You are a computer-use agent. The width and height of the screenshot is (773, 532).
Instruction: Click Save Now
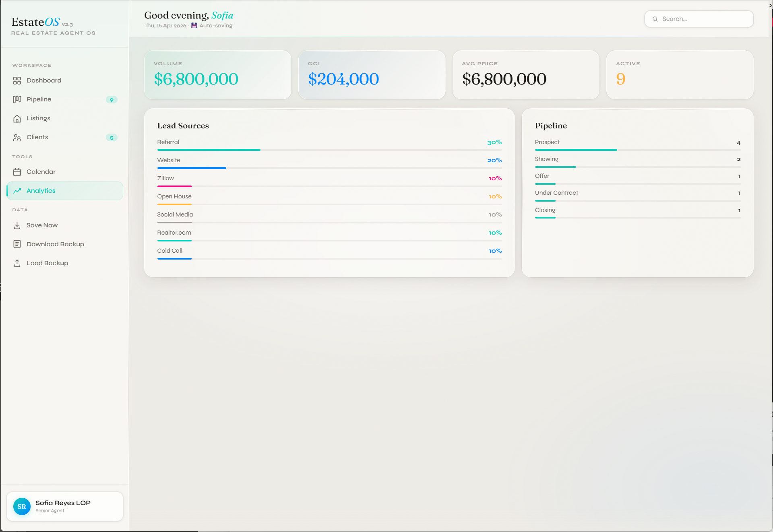(x=65, y=225)
